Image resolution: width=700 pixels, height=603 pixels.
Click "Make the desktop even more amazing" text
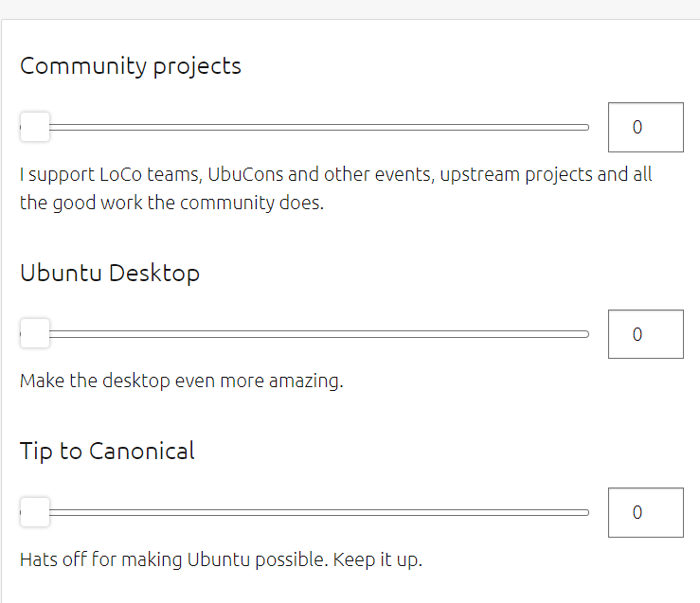point(181,381)
